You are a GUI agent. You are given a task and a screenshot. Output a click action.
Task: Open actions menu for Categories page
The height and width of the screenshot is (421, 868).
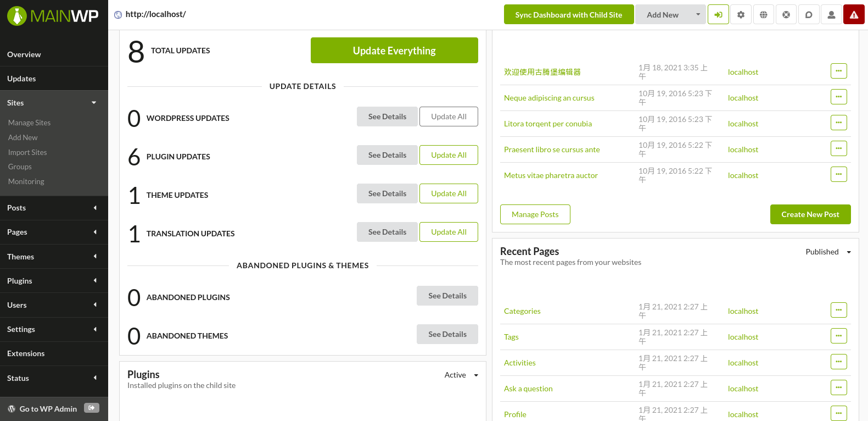pyautogui.click(x=838, y=310)
